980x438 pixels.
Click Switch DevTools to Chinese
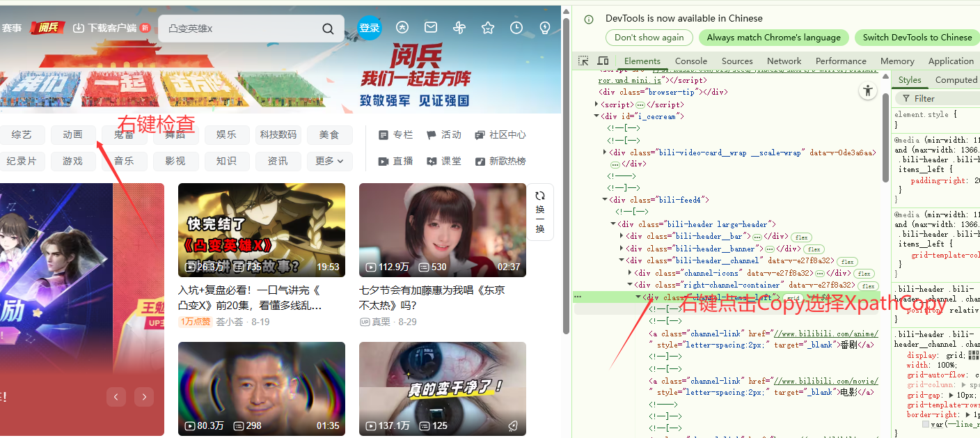[917, 38]
